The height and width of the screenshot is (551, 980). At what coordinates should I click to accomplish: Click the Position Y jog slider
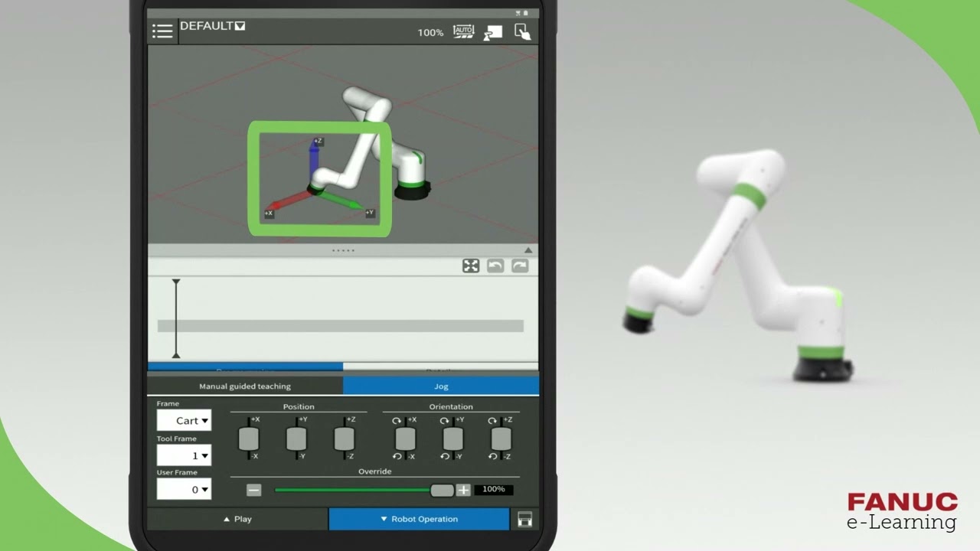[x=296, y=439]
